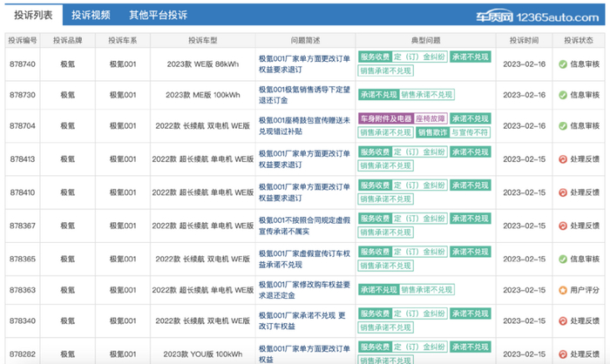Open the 投诉列表 tab
Screen dimensions: 610x364
click(33, 15)
